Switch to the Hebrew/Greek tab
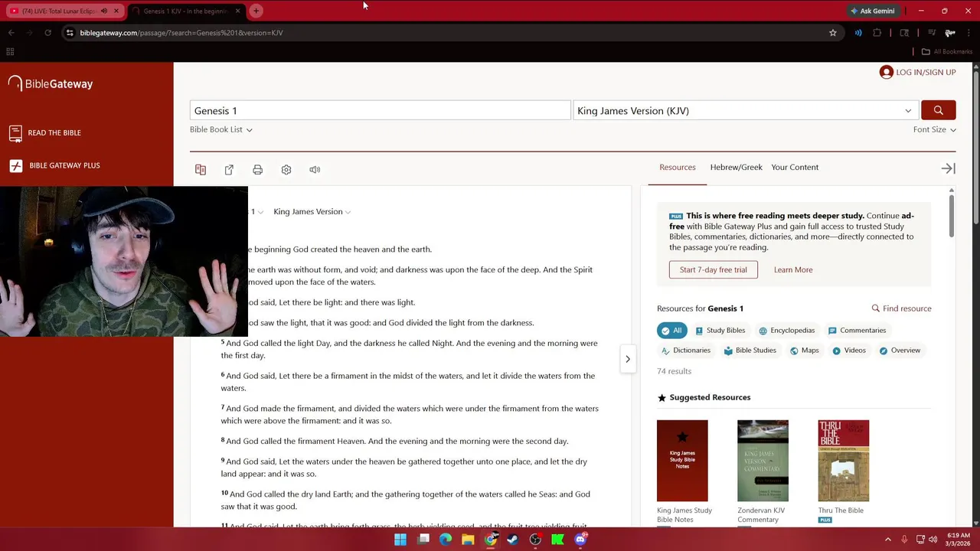This screenshot has width=980, height=551. coord(736,167)
